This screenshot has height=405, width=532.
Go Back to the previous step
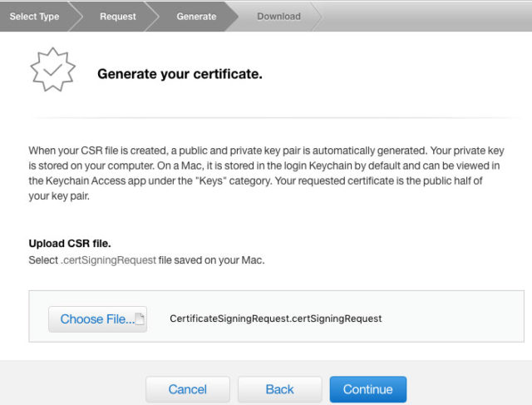point(279,389)
